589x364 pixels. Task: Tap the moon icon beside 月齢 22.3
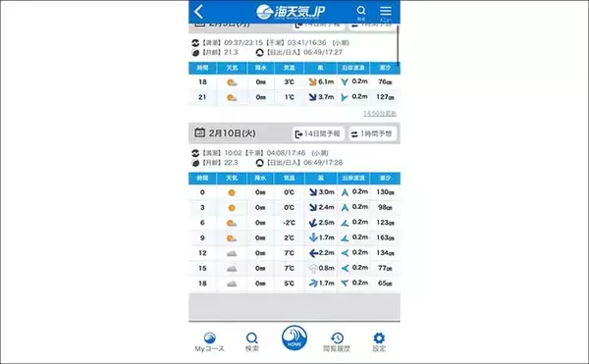coord(195,163)
